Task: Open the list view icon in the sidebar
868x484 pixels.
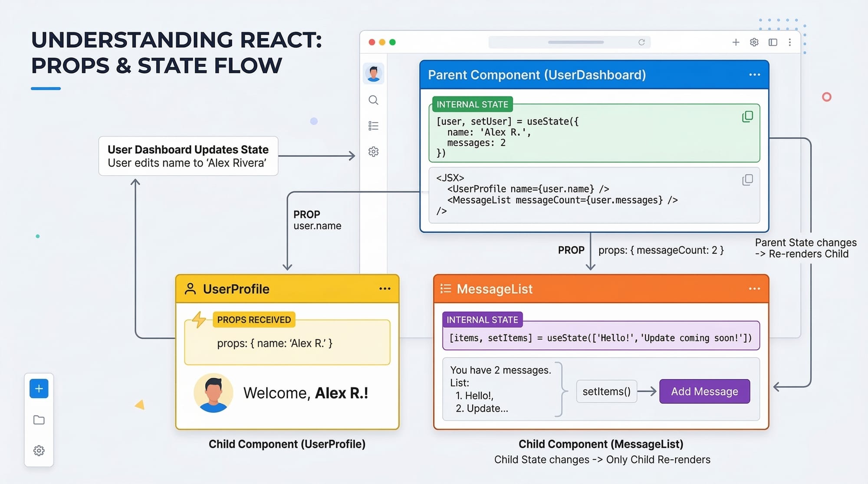Action: 373,125
